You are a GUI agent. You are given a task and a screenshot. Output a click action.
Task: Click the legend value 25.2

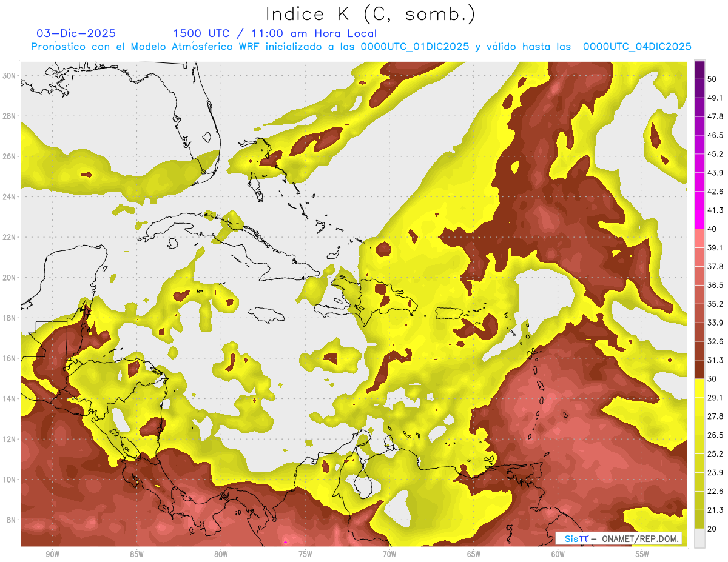click(715, 453)
